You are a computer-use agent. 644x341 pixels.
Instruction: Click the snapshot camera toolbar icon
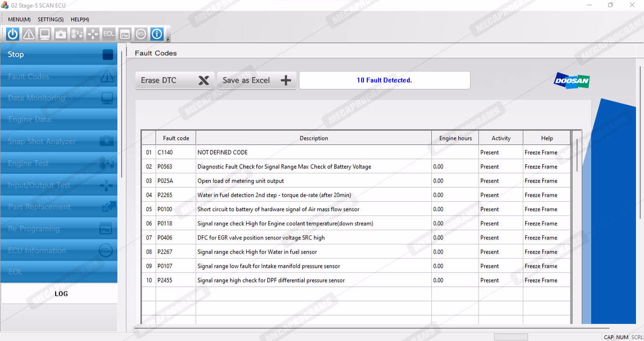61,34
